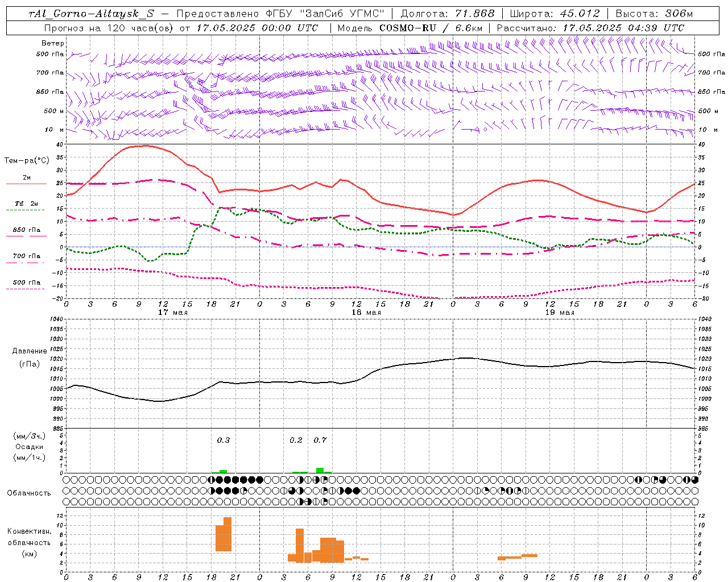The width and height of the screenshot is (728, 582).
Task: Click the 0.2 precipitation amount
Action: coord(296,440)
